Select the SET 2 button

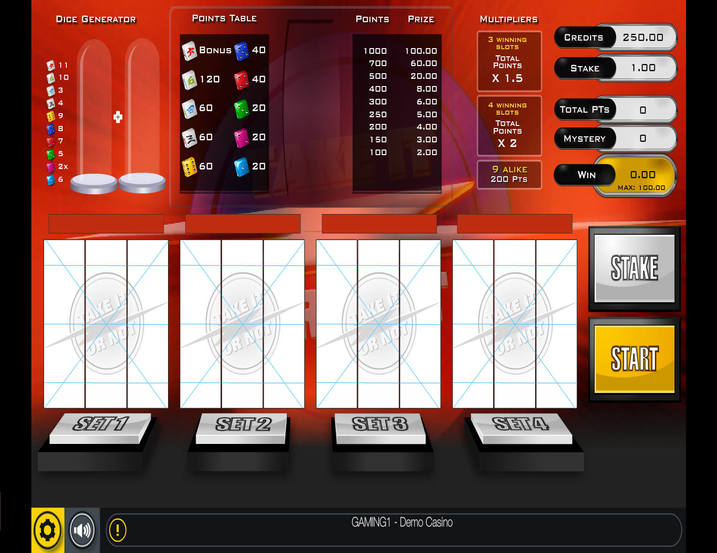241,428
